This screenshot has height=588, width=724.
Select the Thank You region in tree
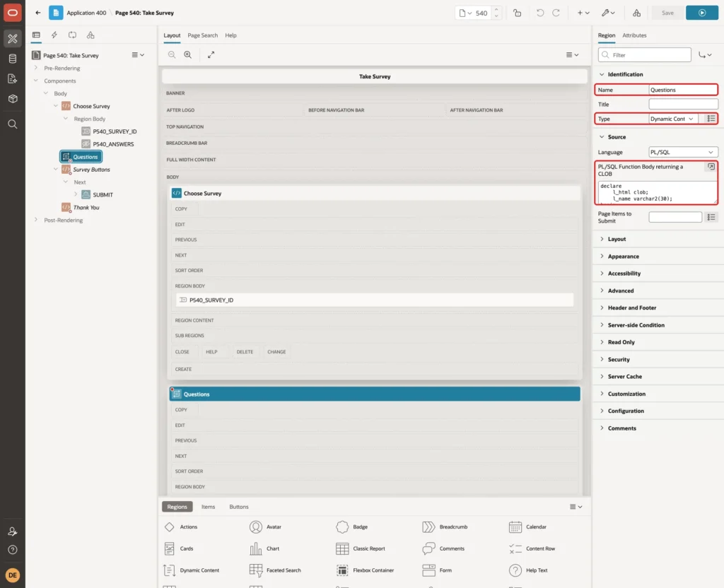86,208
